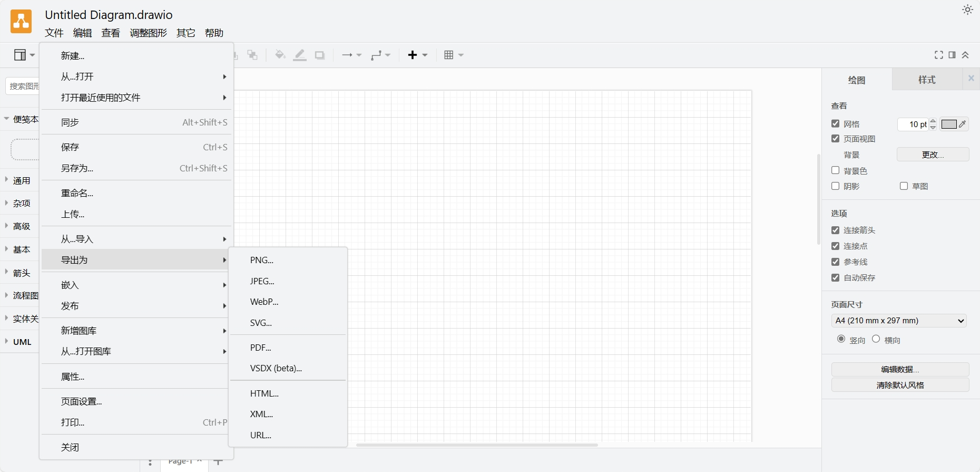Toggle the shadow icon in toolbar

(x=320, y=55)
